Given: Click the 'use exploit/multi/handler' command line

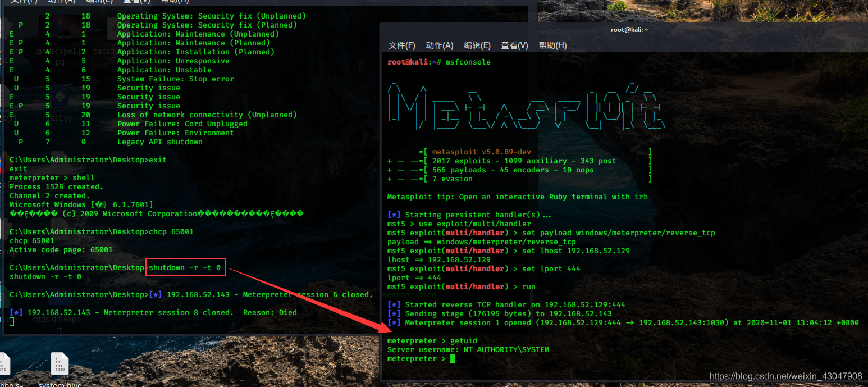Looking at the screenshot, I should pos(459,224).
